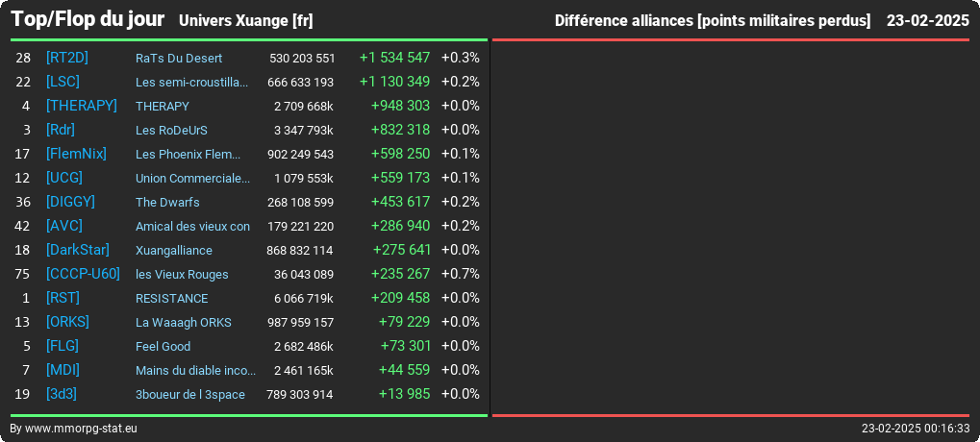Select the [AVC] alliance tag
Image resolution: width=980 pixels, height=442 pixels.
pos(63,226)
